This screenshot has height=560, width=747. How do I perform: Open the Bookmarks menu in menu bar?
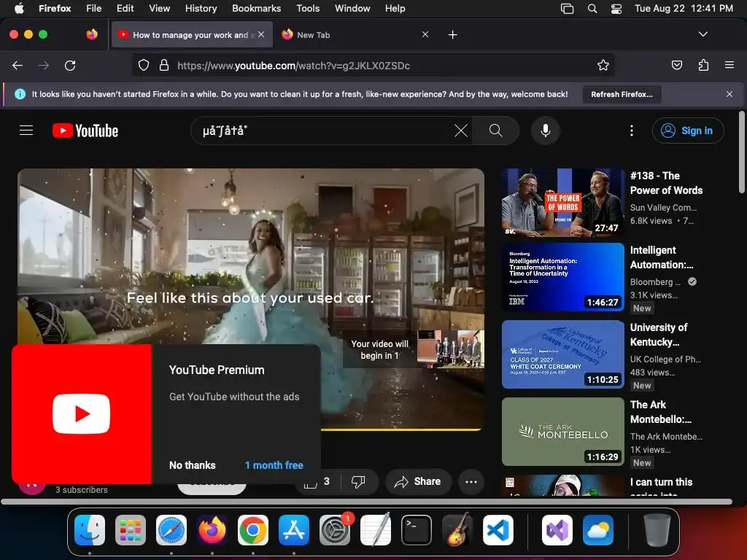point(256,8)
